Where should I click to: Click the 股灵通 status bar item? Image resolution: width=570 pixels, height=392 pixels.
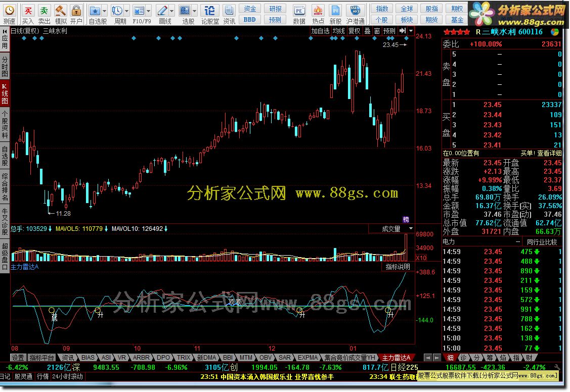(23, 377)
